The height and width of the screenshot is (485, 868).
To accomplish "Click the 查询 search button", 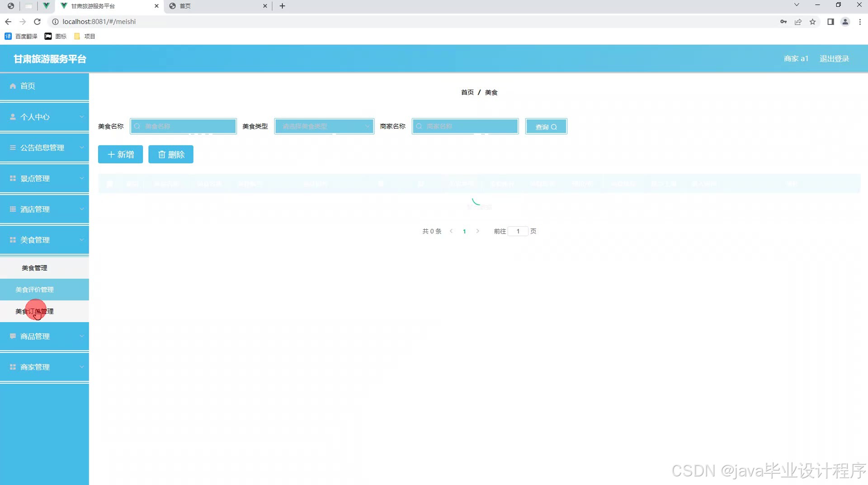I will [546, 126].
